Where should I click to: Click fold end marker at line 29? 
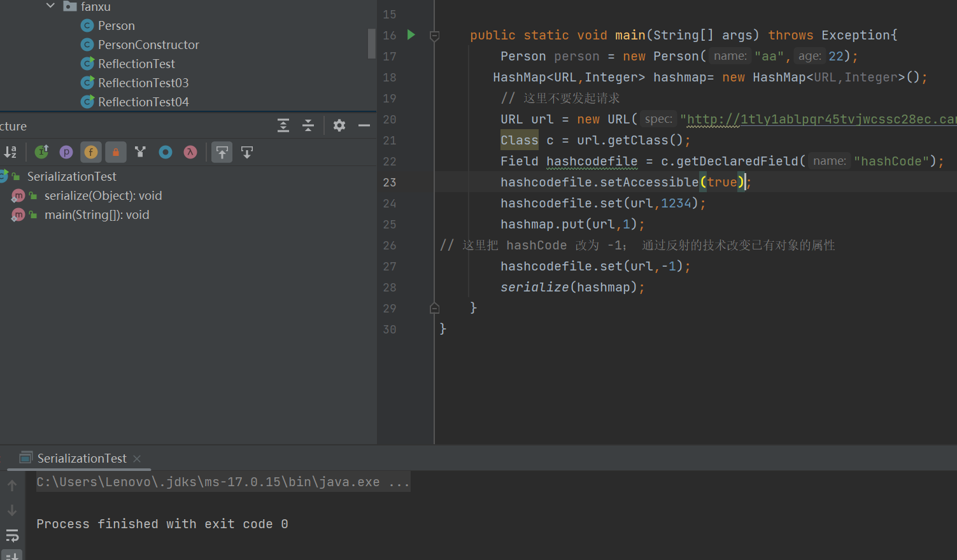click(434, 308)
